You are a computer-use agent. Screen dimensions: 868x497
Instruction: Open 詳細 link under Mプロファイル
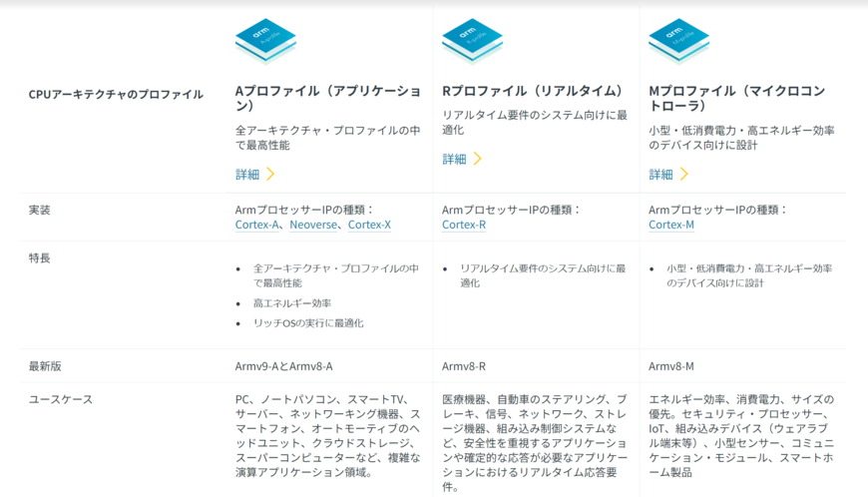(x=660, y=175)
